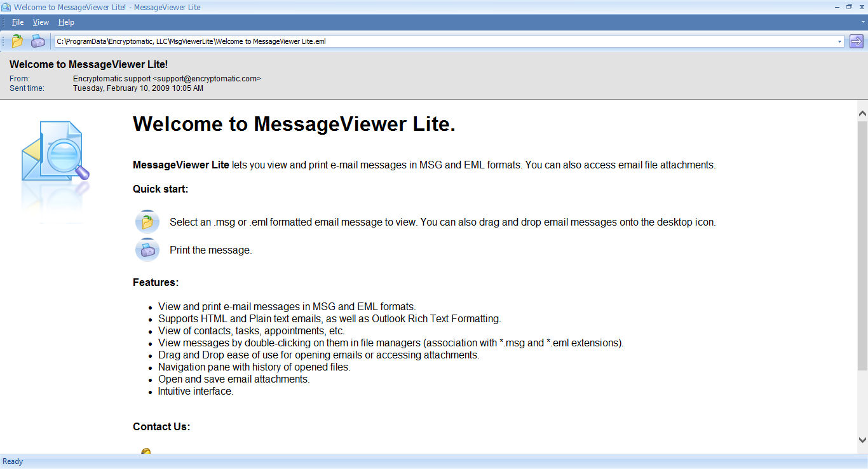868x469 pixels.
Task: Click the Print icon in the toolbar
Action: click(38, 41)
